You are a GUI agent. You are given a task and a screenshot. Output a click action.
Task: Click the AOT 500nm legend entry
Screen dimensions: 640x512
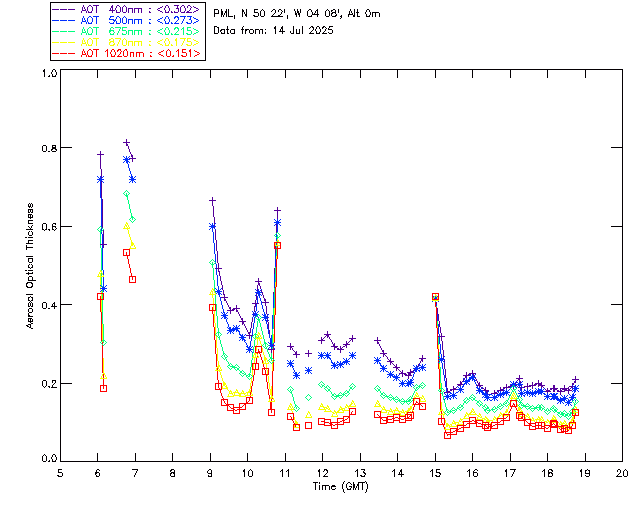[127, 20]
